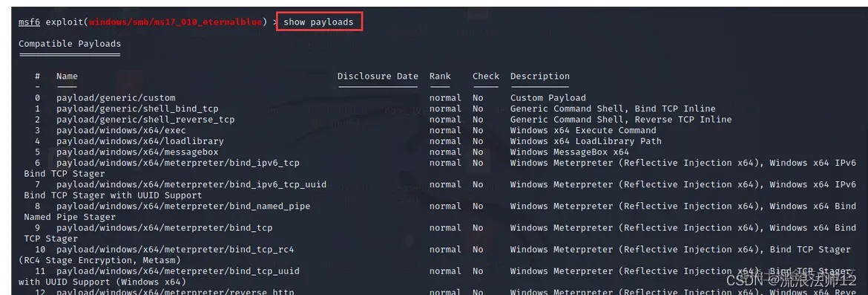This screenshot has width=868, height=295.
Task: Click the 'Name' column header
Action: tap(67, 76)
